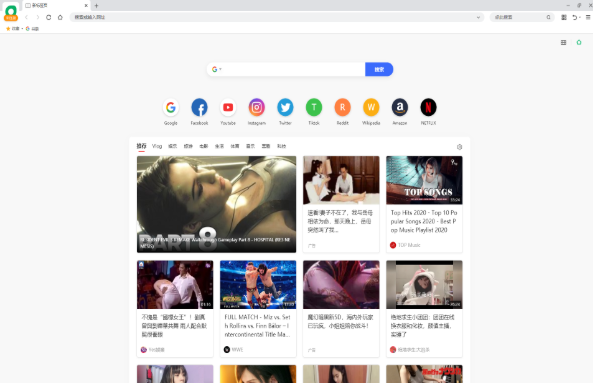Open the Tiktok shortcut icon
The image size is (593, 383).
314,108
